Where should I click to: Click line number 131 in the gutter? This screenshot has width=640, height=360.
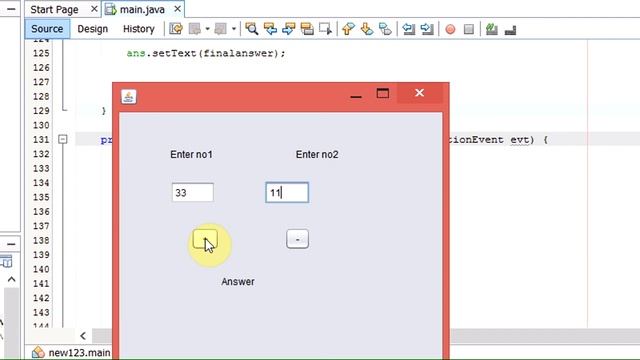[x=41, y=140]
